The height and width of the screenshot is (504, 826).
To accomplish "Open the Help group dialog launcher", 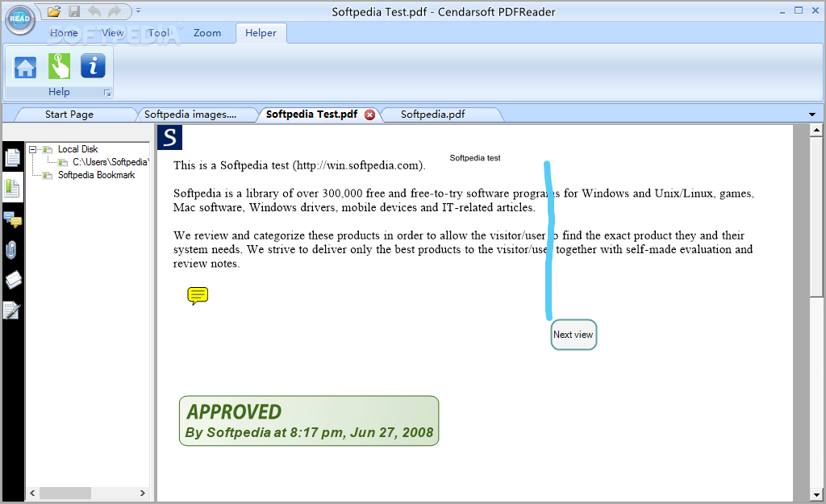I will [107, 94].
